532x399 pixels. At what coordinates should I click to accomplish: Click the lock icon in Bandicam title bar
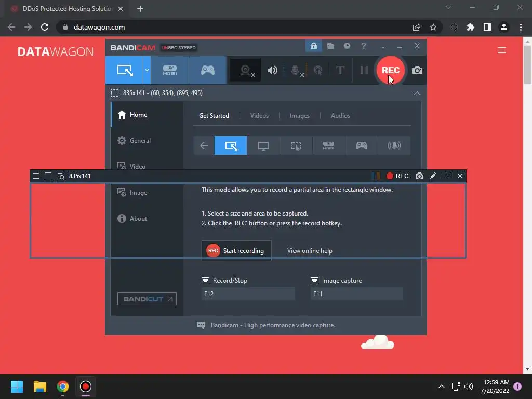coord(313,46)
